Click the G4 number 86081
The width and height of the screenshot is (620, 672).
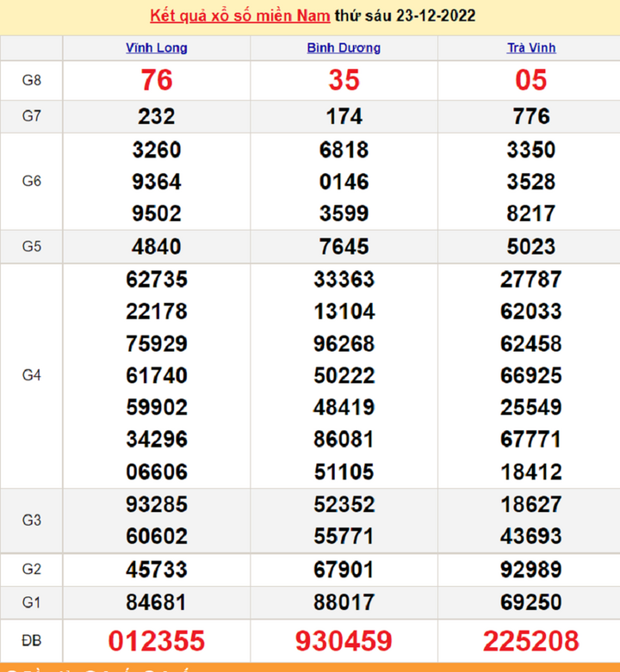click(344, 440)
